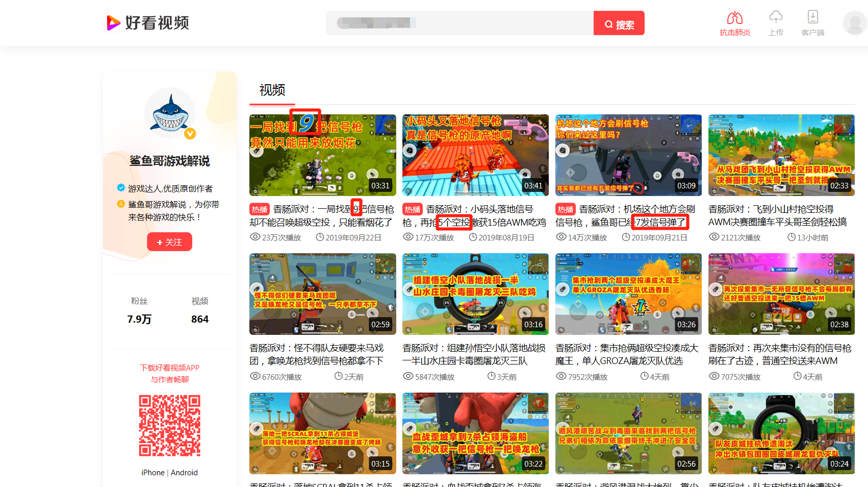Click the iPhone download link
The width and height of the screenshot is (868, 487).
click(x=153, y=473)
